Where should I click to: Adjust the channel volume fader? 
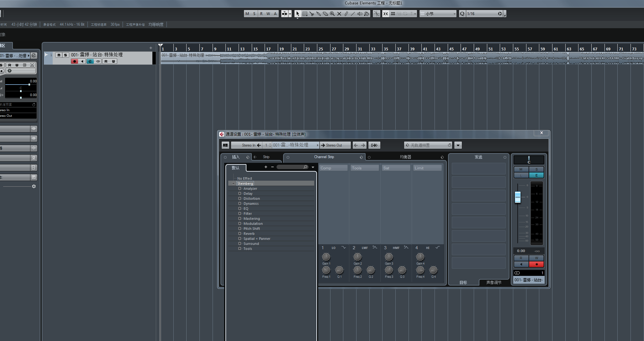(x=518, y=197)
